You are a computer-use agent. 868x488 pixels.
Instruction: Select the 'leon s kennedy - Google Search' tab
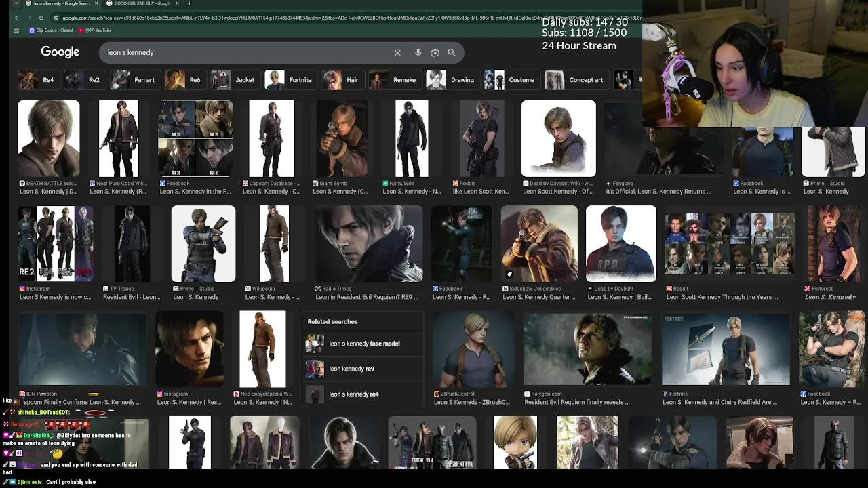(61, 3)
